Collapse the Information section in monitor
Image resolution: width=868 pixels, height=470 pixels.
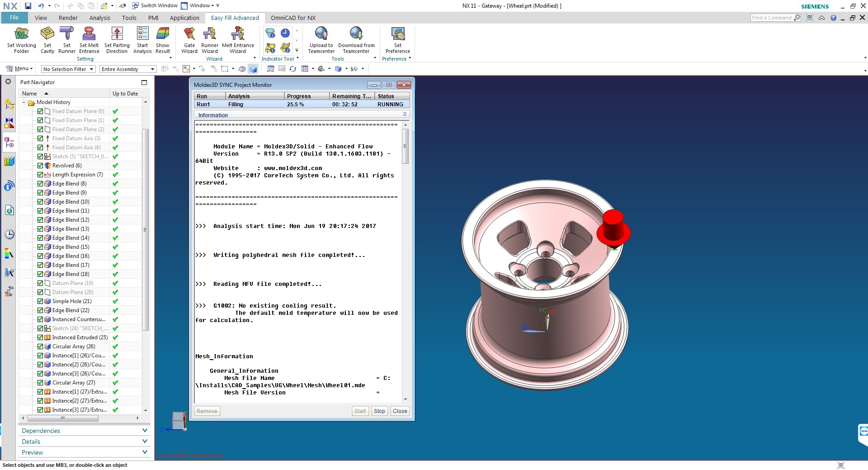click(405, 114)
